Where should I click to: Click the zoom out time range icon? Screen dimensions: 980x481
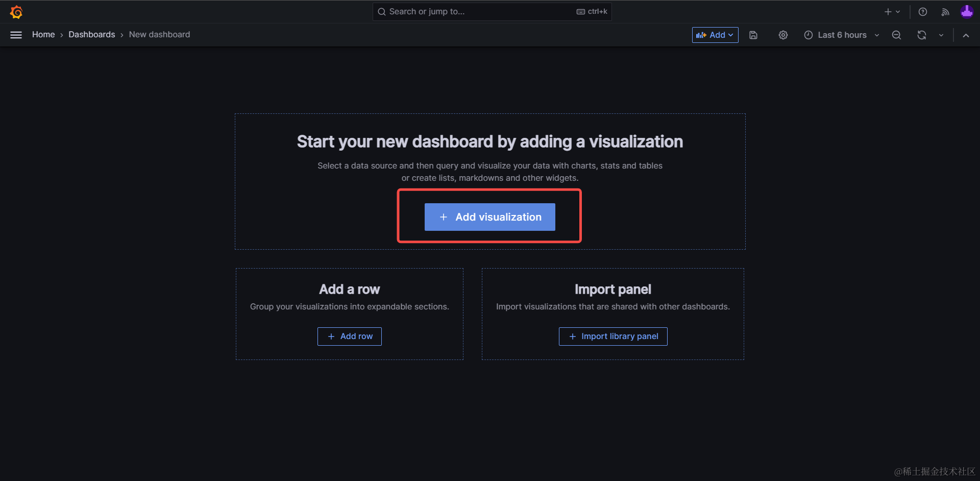(x=896, y=35)
